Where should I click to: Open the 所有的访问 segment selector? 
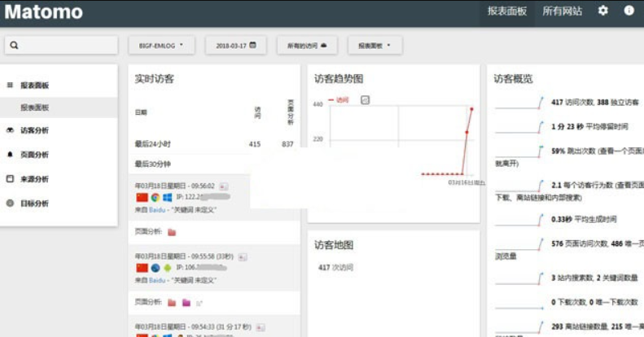tap(306, 46)
